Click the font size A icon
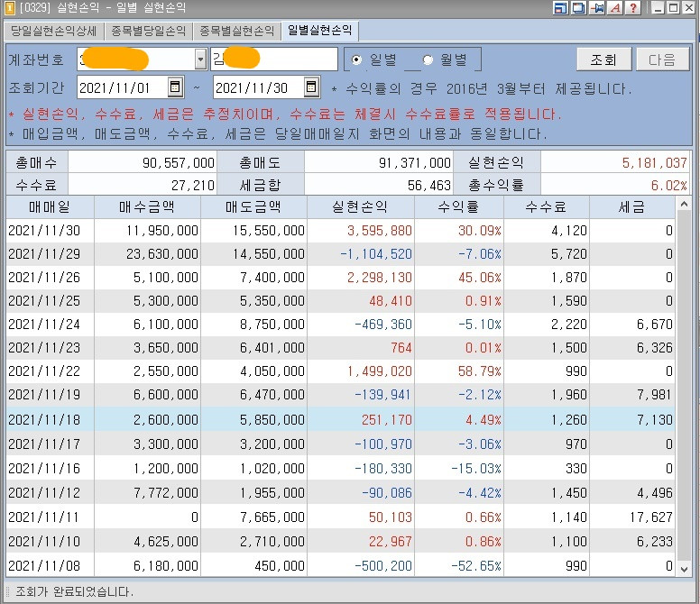 [615, 7]
